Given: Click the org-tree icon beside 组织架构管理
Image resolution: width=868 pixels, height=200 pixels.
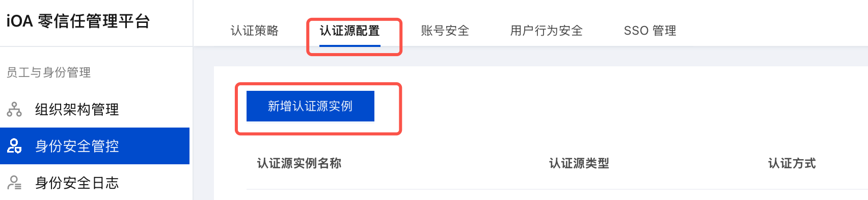Looking at the screenshot, I should tap(14, 109).
